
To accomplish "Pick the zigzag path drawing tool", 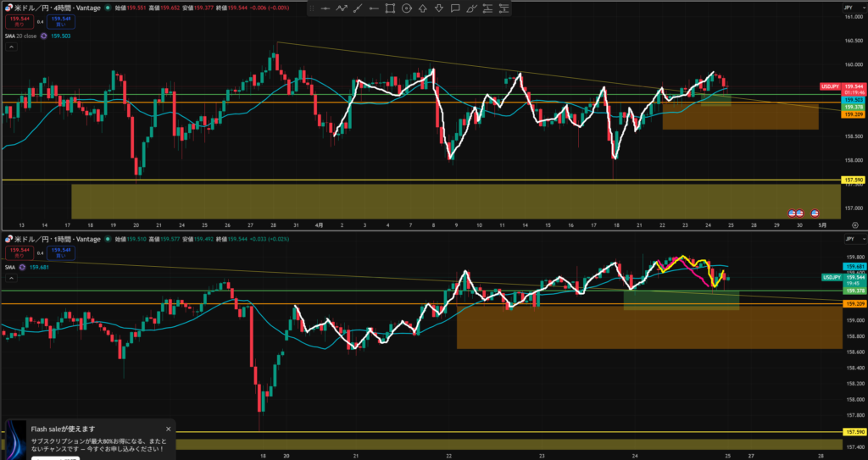I will pyautogui.click(x=342, y=8).
